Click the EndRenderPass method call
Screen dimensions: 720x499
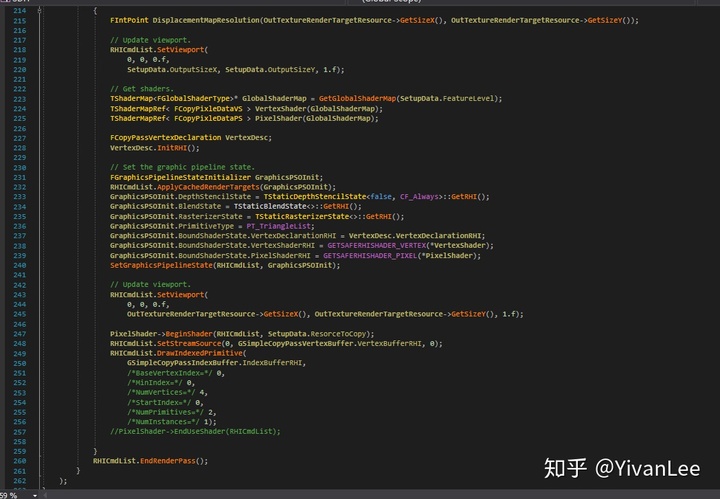click(168, 460)
